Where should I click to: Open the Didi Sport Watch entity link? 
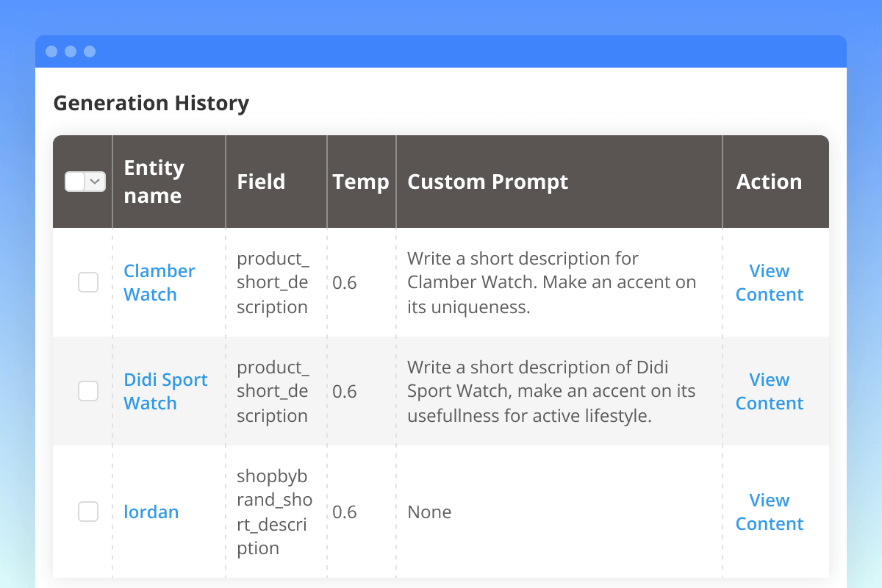[165, 391]
